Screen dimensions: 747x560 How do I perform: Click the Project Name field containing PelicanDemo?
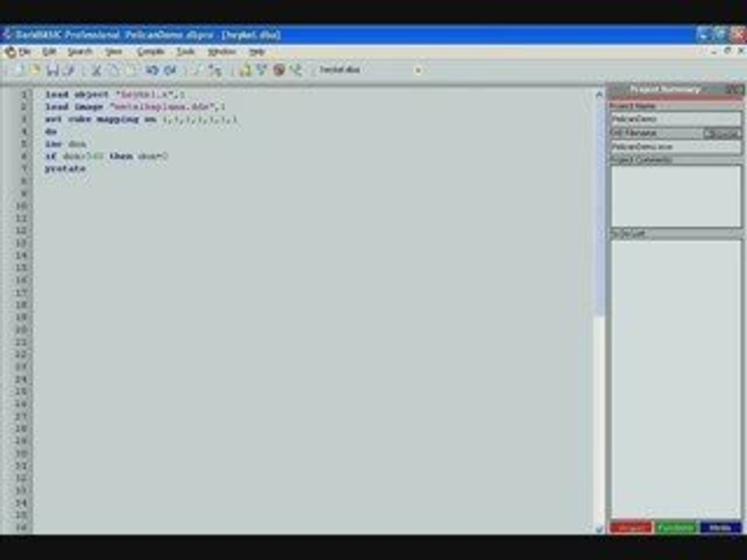[675, 118]
